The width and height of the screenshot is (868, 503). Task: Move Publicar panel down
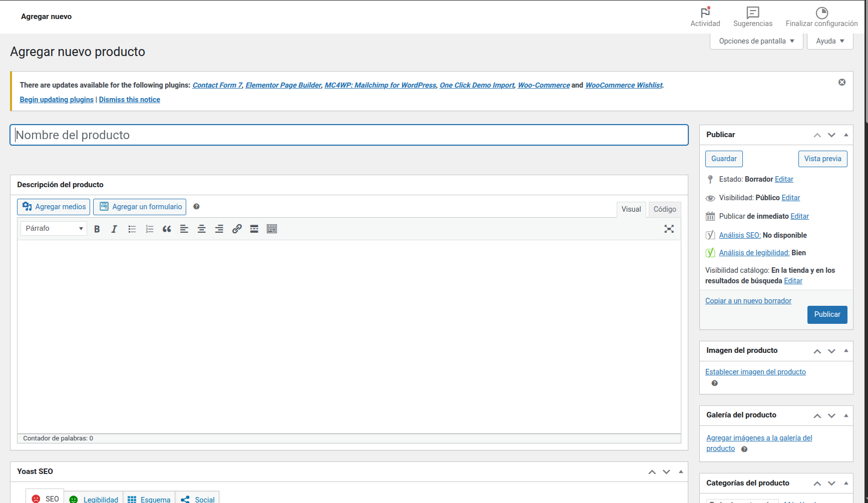[x=831, y=135]
